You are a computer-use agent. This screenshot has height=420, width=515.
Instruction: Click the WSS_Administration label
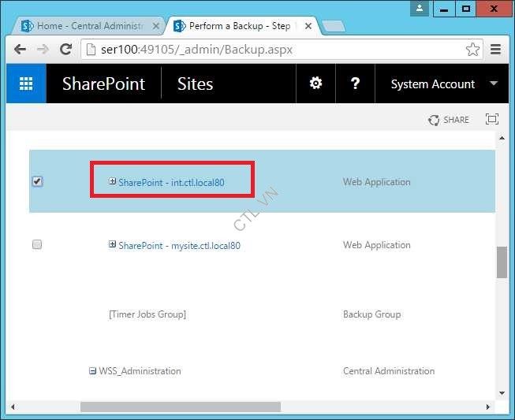click(140, 371)
